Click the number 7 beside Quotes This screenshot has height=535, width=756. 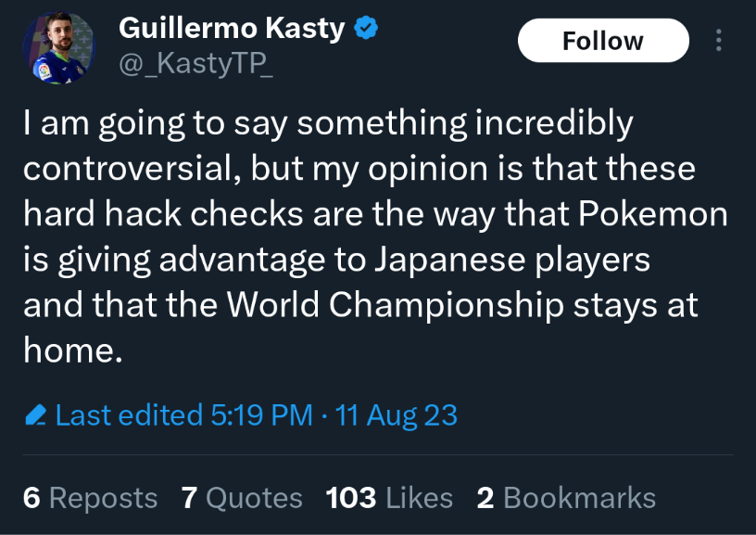click(189, 498)
